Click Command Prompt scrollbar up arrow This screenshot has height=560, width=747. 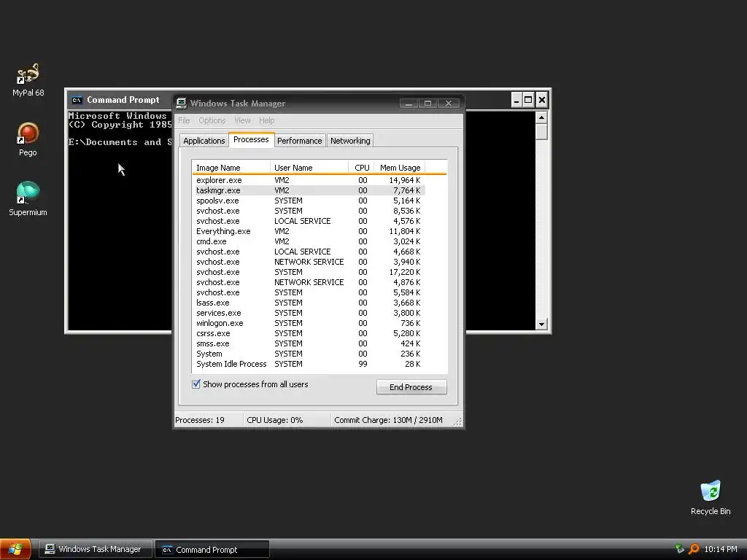[542, 117]
